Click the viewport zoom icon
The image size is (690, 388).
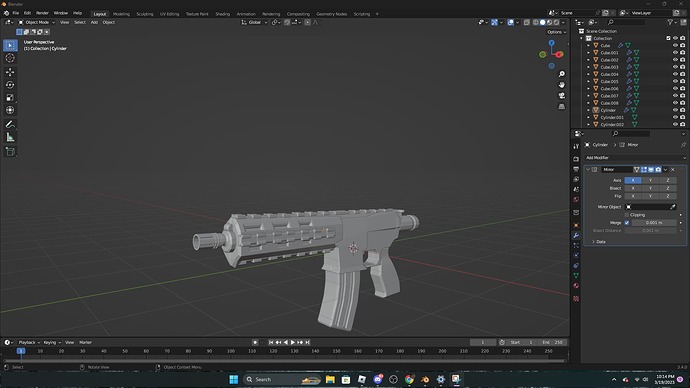point(562,74)
